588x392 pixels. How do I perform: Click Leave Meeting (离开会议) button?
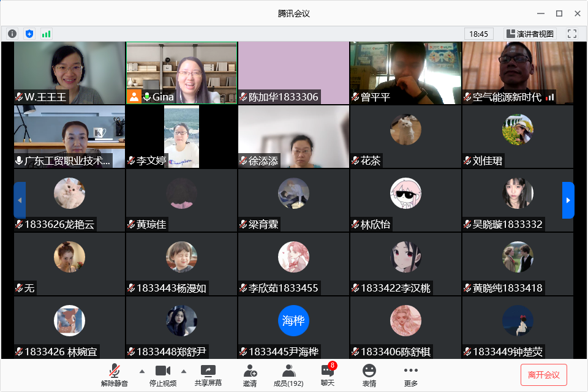(x=543, y=374)
